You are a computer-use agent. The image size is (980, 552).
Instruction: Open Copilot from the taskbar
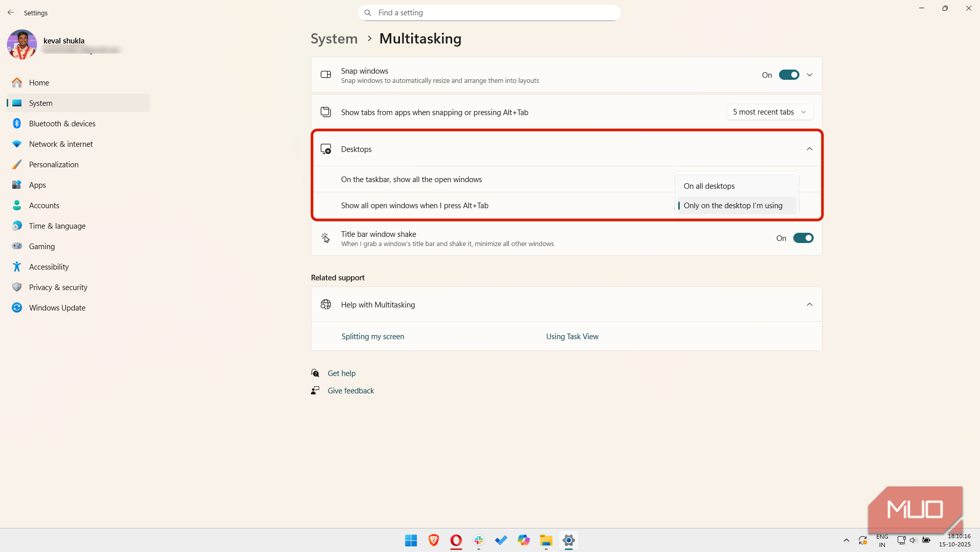coord(523,540)
